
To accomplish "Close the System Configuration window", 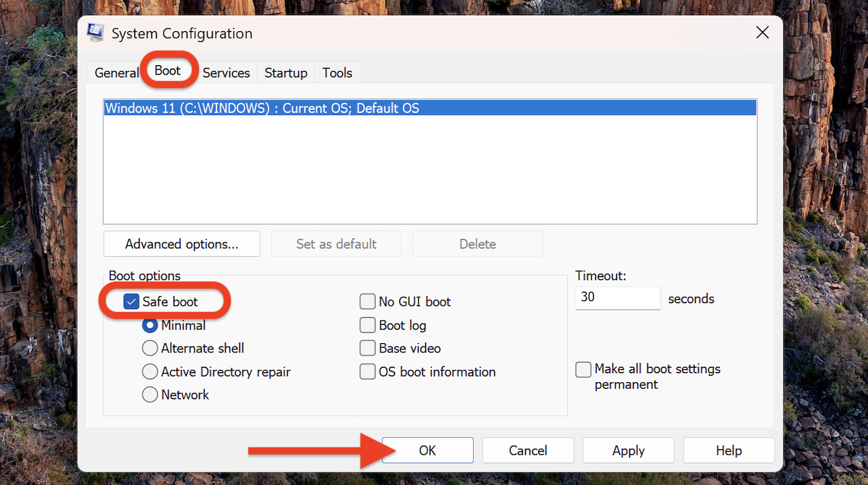I will [762, 33].
